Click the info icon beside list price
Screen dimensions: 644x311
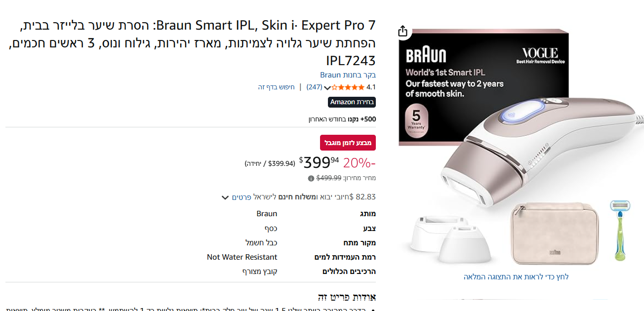(x=311, y=178)
